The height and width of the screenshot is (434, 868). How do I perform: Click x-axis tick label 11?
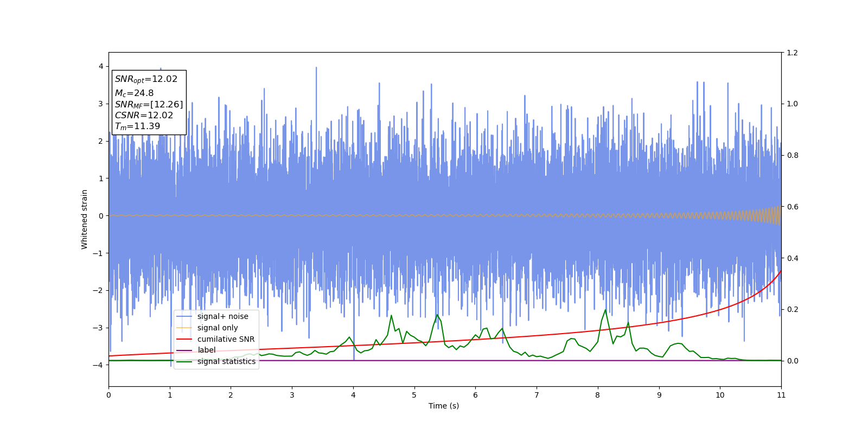[x=781, y=395]
